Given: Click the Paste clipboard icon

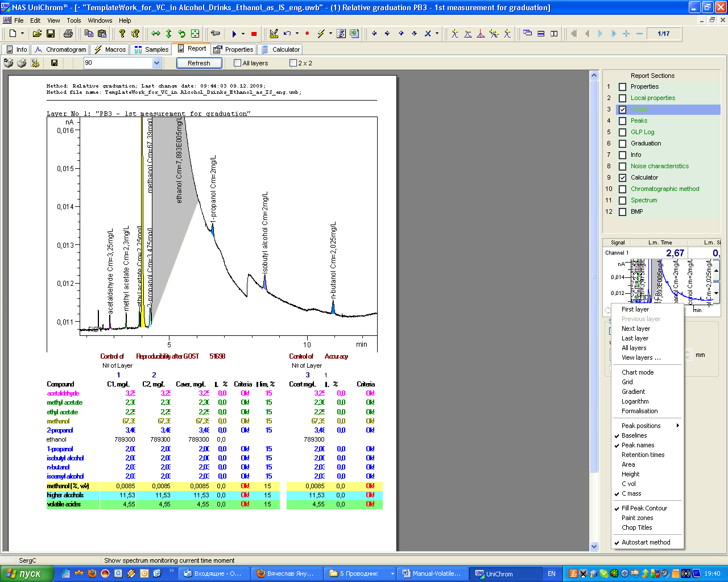Looking at the screenshot, I should click(x=102, y=34).
